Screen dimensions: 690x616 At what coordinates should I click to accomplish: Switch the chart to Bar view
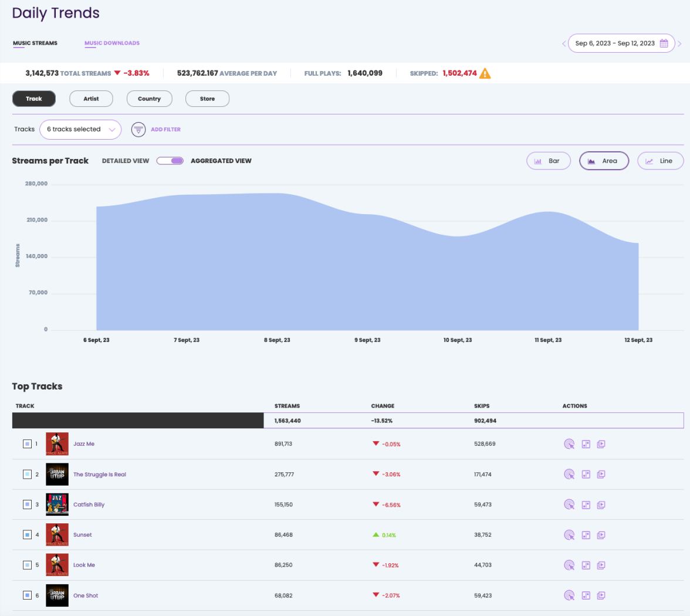[548, 160]
